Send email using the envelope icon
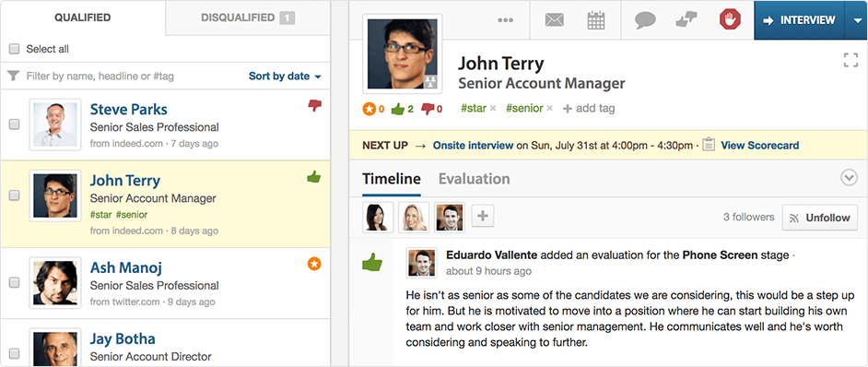The image size is (868, 367). pyautogui.click(x=554, y=20)
